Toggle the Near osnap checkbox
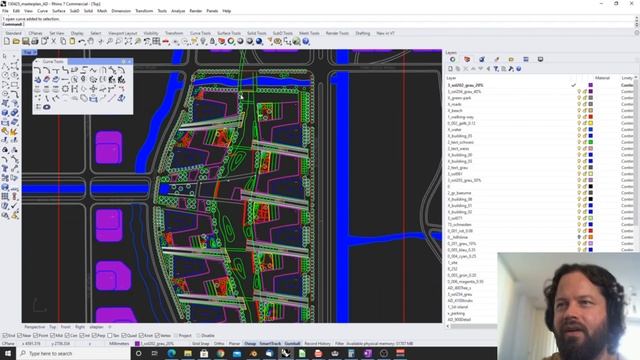The image size is (640, 360). [20, 336]
